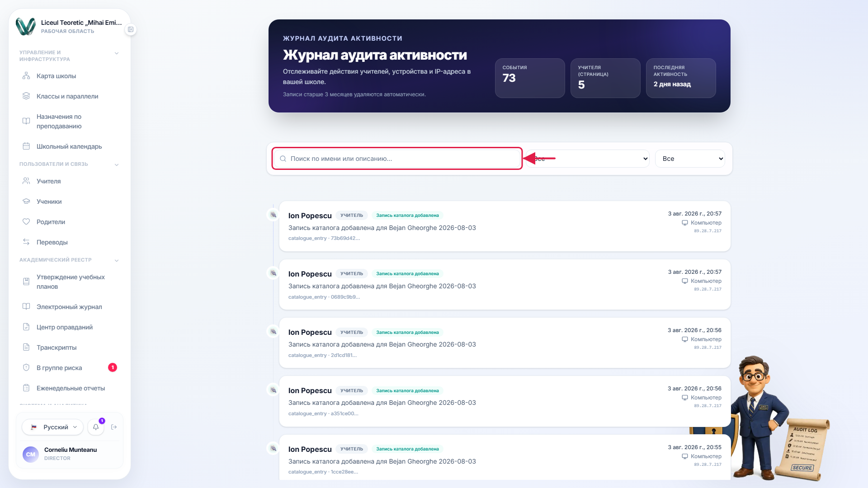Click the Последняя активность stat card
This screenshot has width=868, height=488.
click(x=681, y=78)
